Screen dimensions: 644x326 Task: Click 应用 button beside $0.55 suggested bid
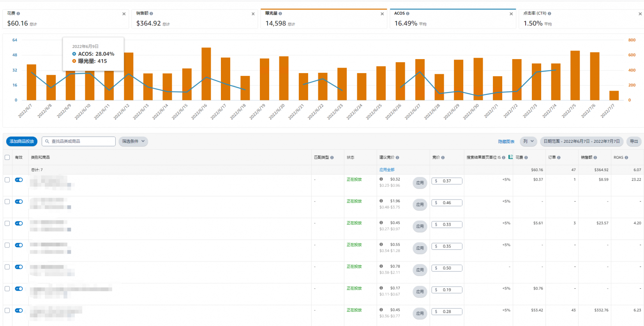(420, 248)
